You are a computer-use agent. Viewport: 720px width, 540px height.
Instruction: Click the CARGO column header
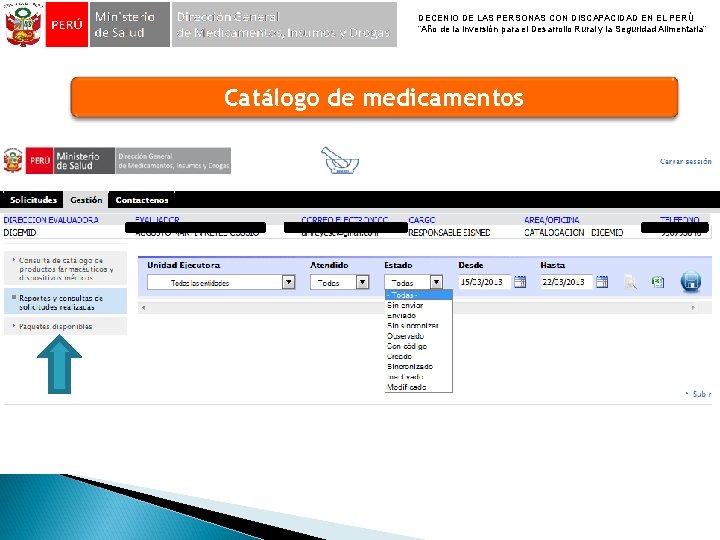click(x=422, y=220)
